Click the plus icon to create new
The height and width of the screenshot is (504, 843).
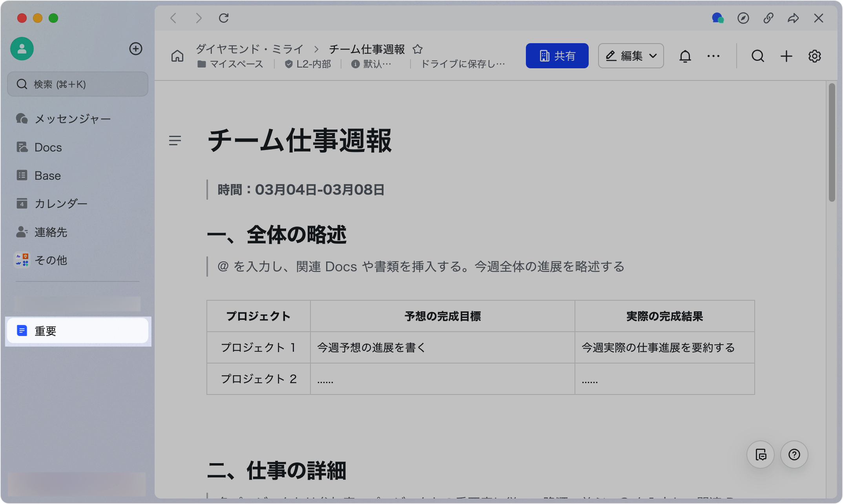point(786,56)
